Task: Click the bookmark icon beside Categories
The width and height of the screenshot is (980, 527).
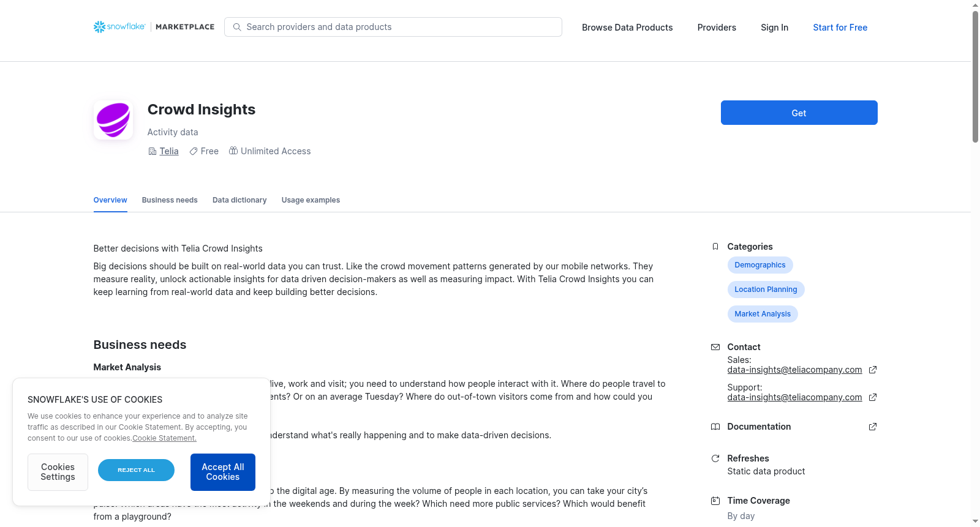Action: click(x=715, y=247)
